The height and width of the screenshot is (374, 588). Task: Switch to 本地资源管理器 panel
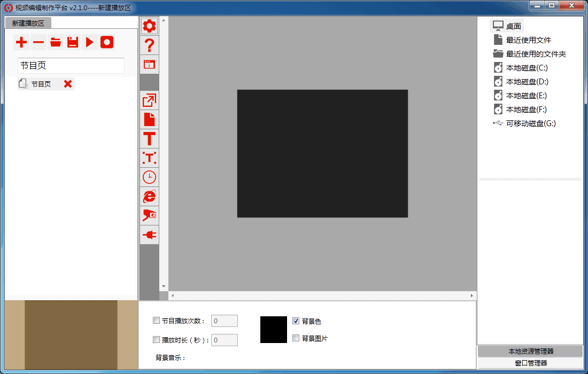(x=531, y=351)
